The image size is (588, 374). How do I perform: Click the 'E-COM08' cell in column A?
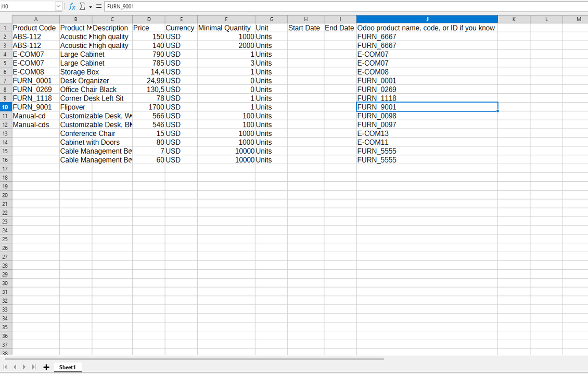pos(35,72)
